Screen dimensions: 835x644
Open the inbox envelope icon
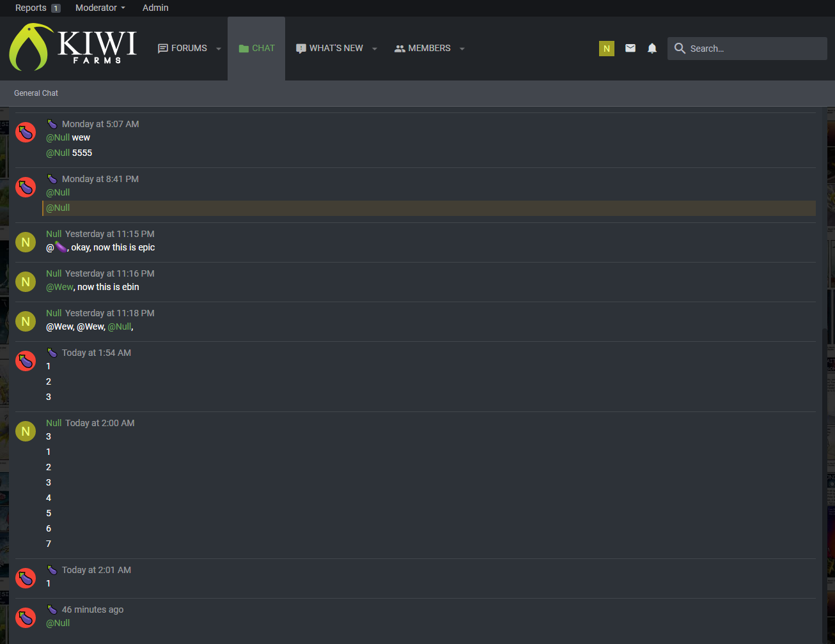point(630,48)
